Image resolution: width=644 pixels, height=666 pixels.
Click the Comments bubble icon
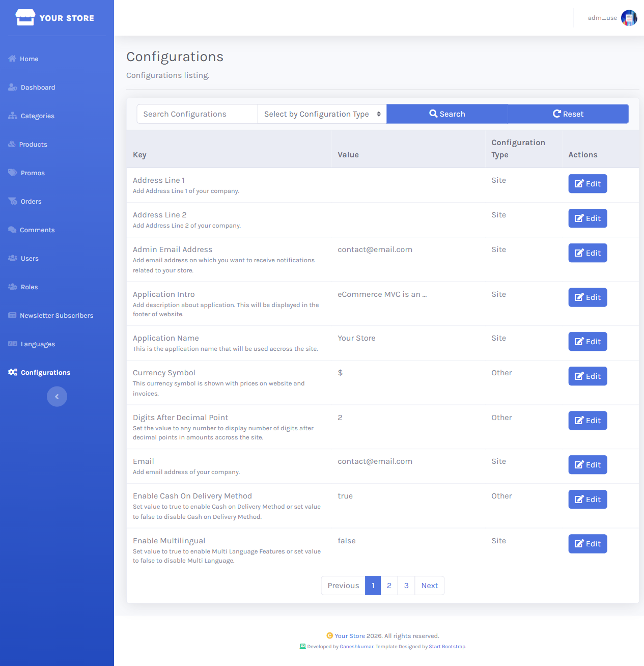coord(12,230)
